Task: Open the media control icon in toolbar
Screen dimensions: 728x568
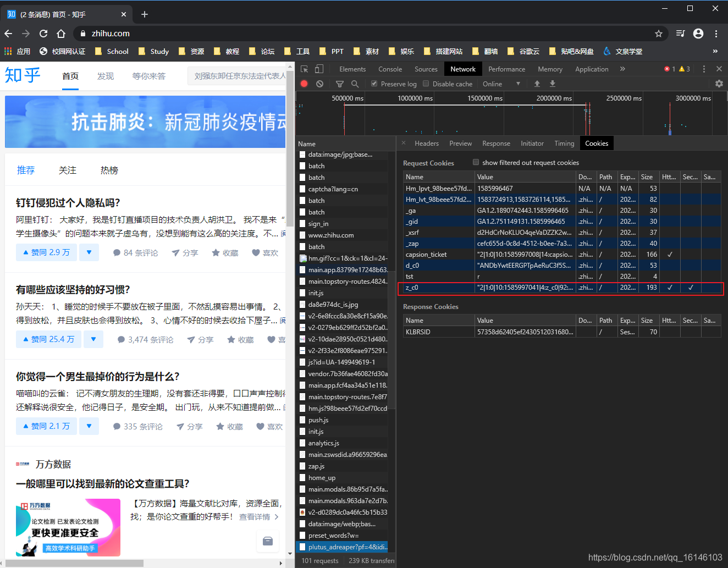Action: tap(680, 34)
